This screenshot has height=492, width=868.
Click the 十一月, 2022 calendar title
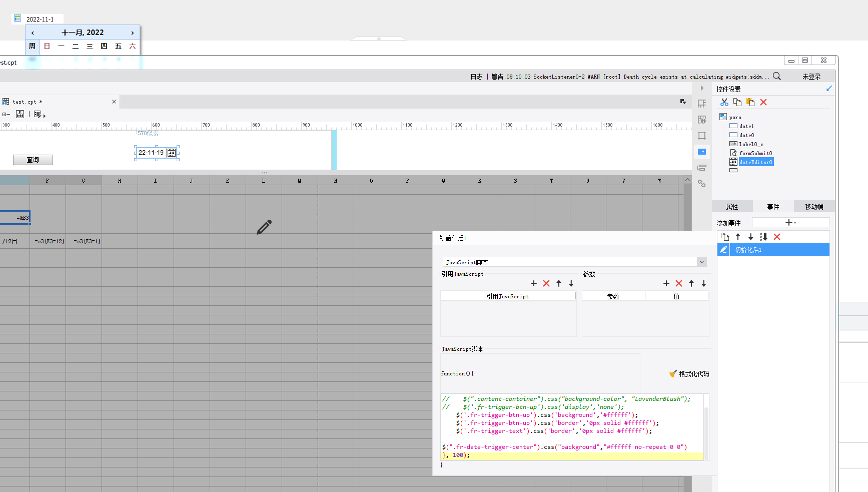(83, 33)
